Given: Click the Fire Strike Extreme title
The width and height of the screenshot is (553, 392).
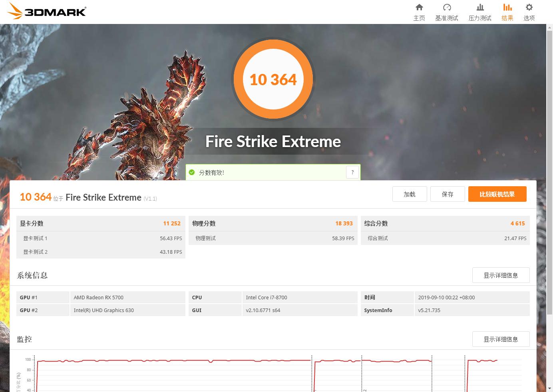Looking at the screenshot, I should pyautogui.click(x=273, y=141).
